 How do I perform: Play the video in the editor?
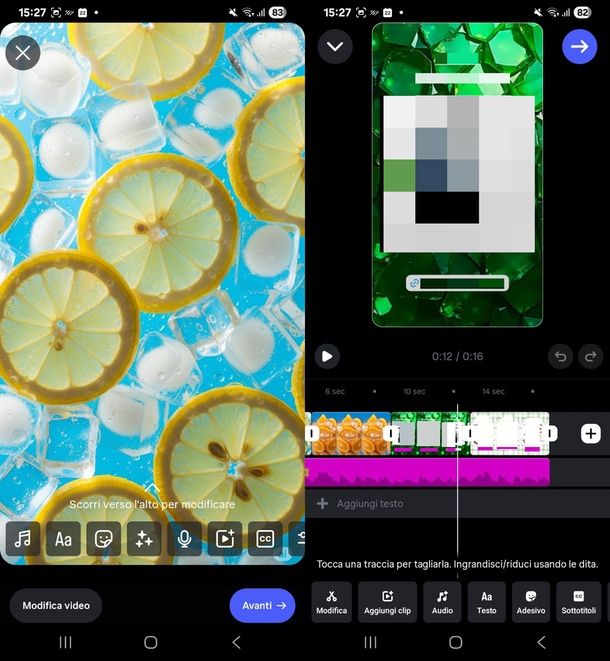coord(326,356)
